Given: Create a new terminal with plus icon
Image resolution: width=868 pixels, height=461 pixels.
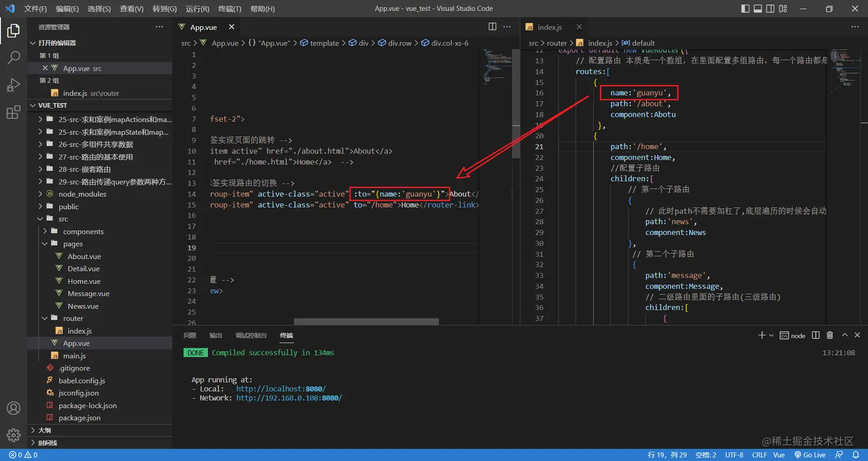Looking at the screenshot, I should click(761, 335).
